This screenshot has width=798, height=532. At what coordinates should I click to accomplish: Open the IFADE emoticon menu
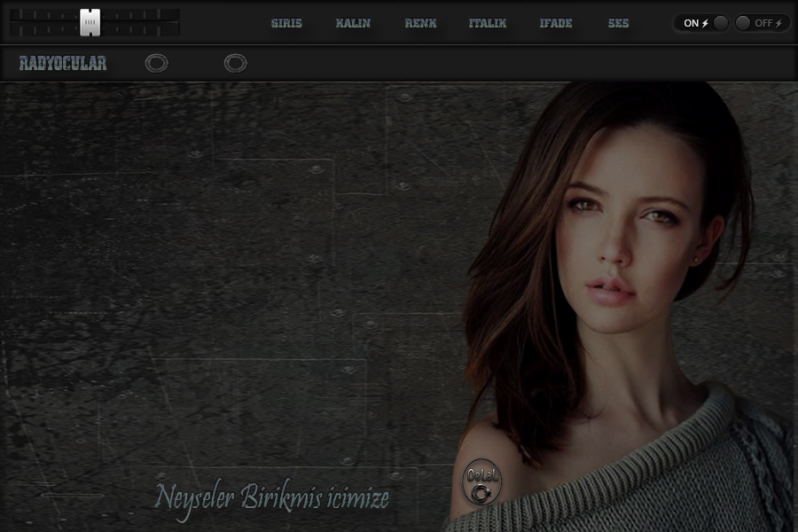(556, 24)
